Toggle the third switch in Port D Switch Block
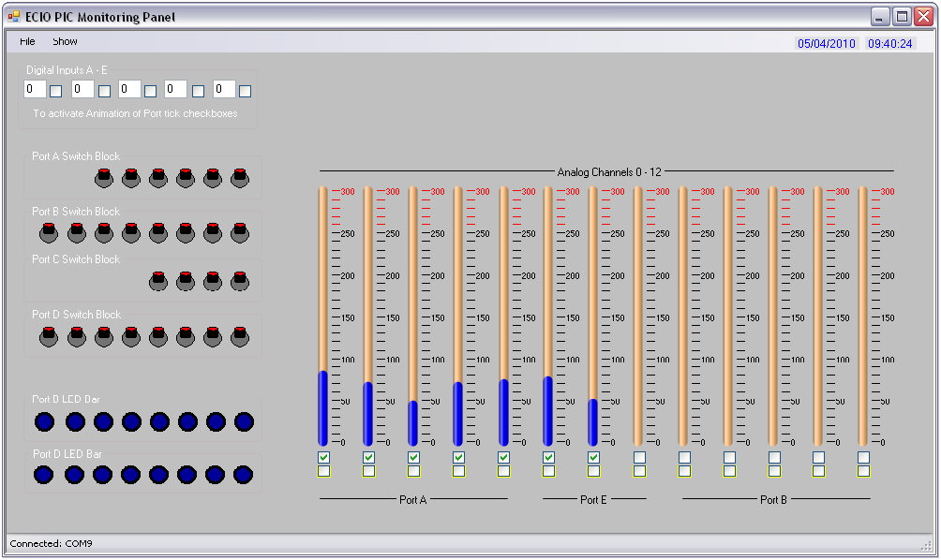Screen dimensions: 941x560 pyautogui.click(x=104, y=336)
